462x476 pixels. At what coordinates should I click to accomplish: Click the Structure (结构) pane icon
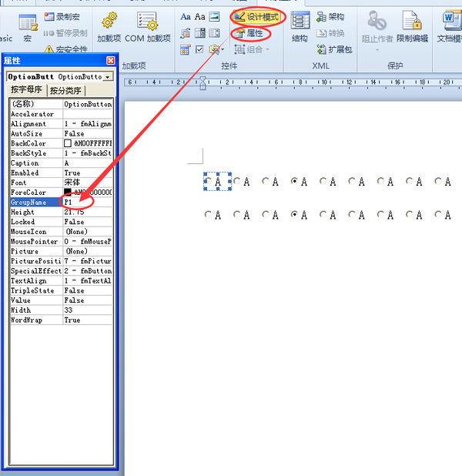pyautogui.click(x=300, y=21)
